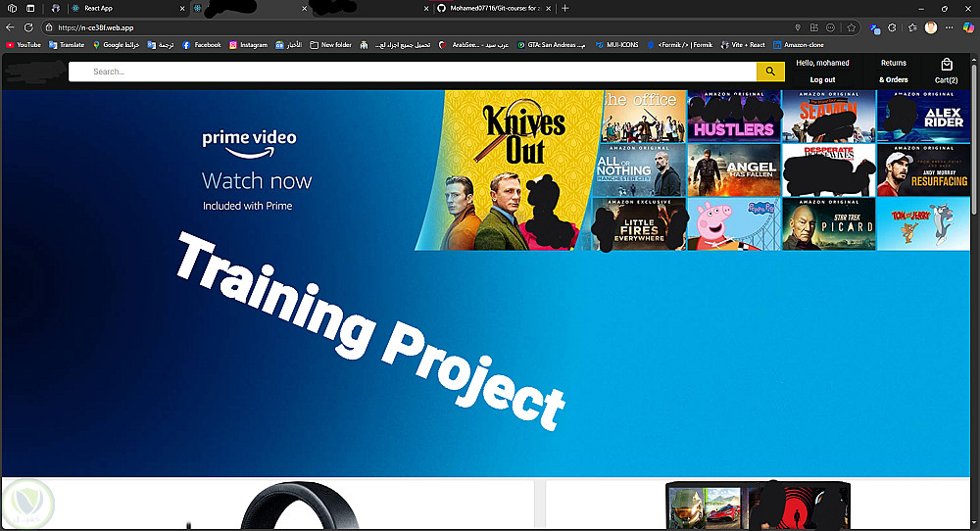
Task: Close the GitHub Git-course tab
Action: [x=548, y=9]
